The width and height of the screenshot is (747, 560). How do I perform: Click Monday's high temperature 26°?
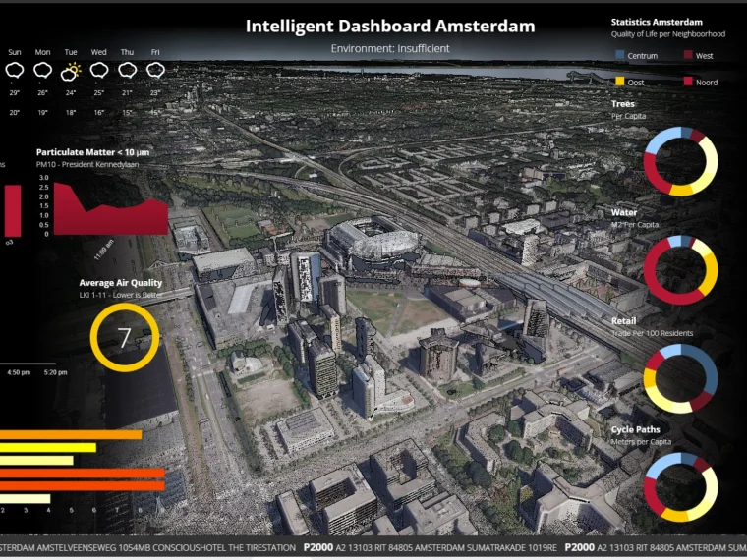(x=42, y=93)
